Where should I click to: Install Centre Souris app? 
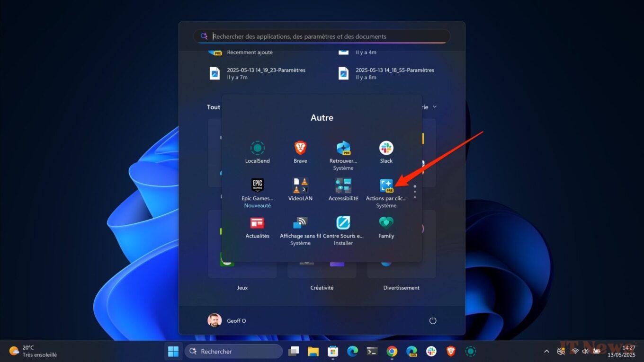343,230
